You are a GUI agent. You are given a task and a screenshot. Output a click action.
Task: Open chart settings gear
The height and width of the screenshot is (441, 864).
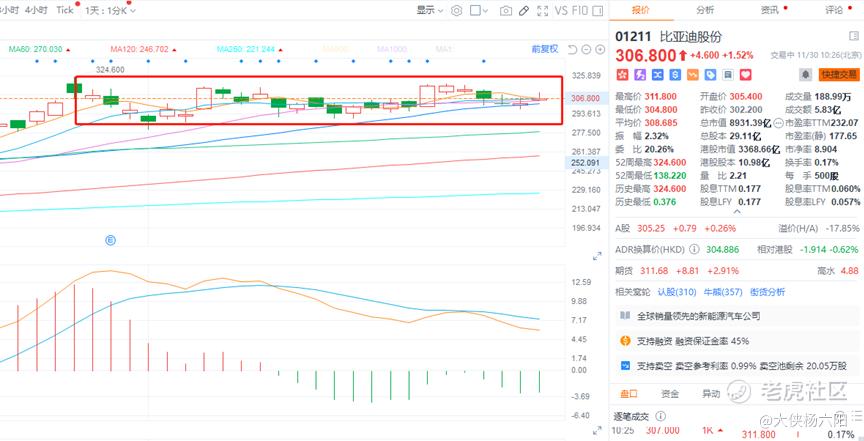(x=456, y=10)
